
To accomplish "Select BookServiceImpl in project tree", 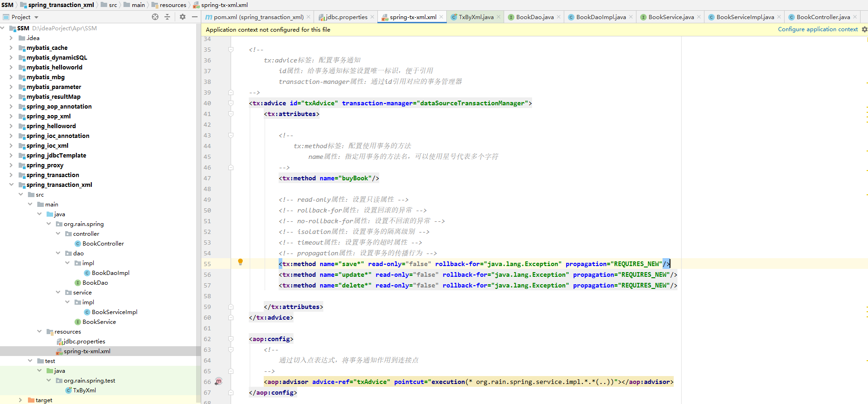I will (114, 312).
